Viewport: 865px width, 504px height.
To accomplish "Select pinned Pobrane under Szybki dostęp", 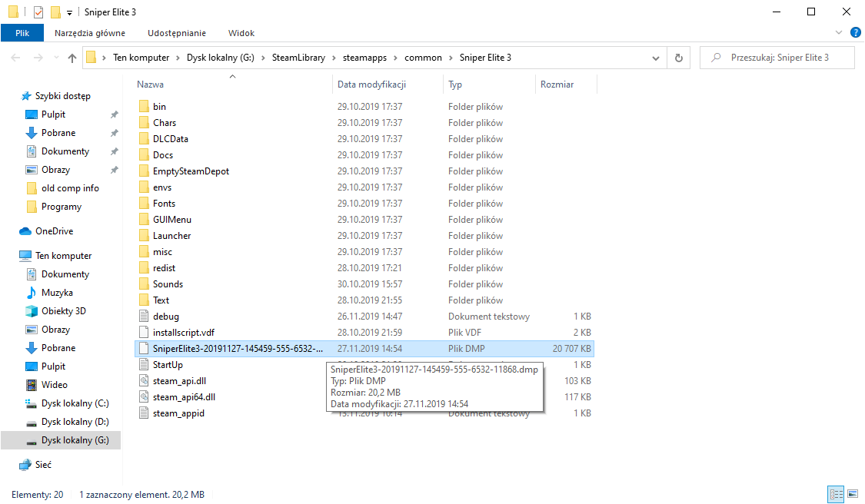I will (x=58, y=133).
